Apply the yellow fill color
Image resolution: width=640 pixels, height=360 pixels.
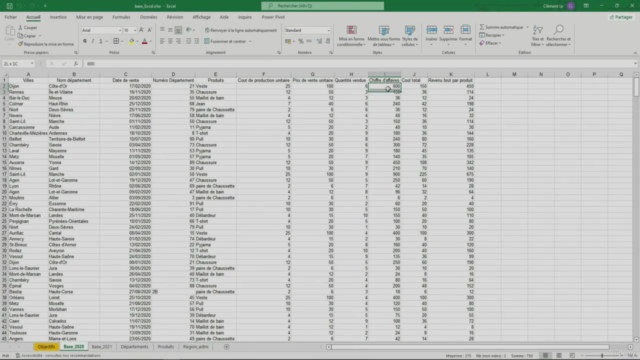(131, 41)
